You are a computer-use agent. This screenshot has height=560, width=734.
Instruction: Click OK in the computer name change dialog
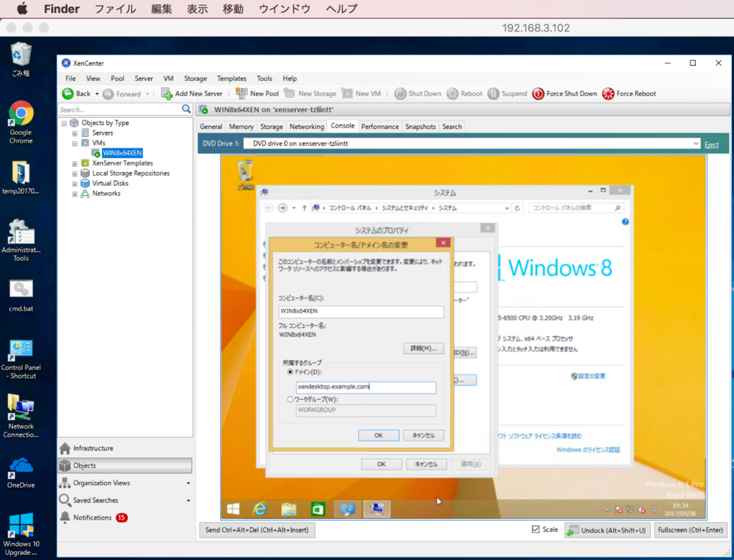click(378, 435)
